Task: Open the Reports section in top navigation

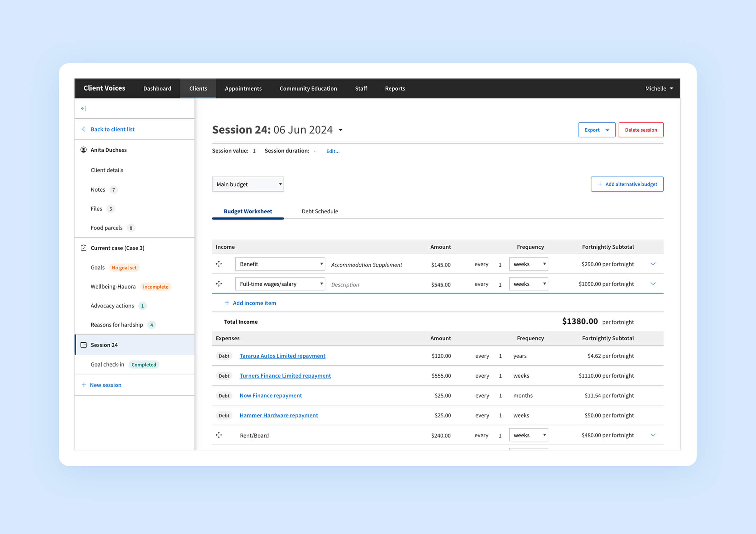Action: (395, 88)
